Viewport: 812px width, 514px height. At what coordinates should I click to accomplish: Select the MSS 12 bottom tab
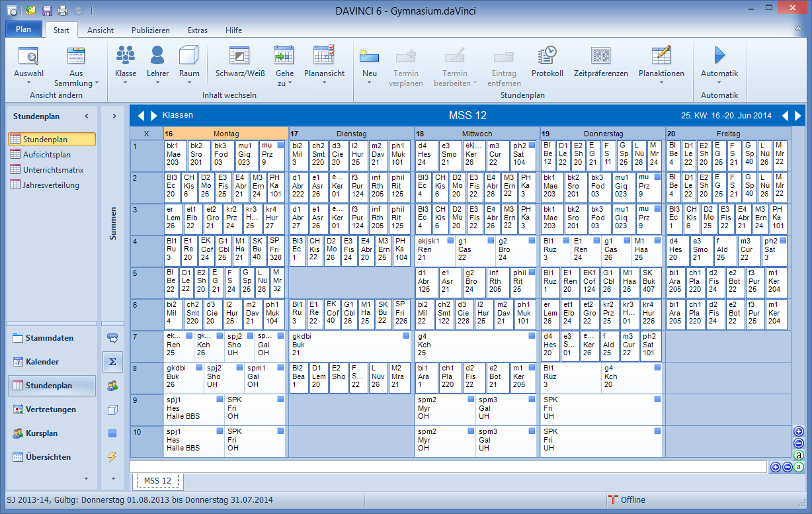click(x=157, y=481)
